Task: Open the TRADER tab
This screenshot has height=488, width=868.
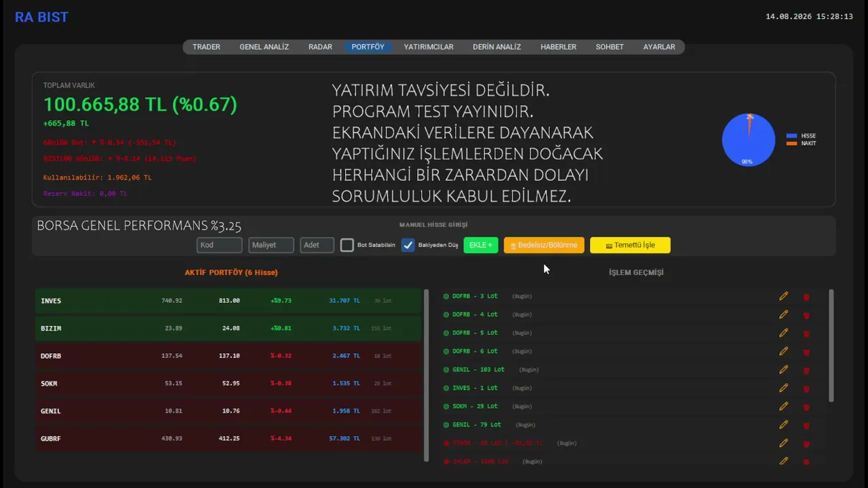Action: click(x=206, y=47)
